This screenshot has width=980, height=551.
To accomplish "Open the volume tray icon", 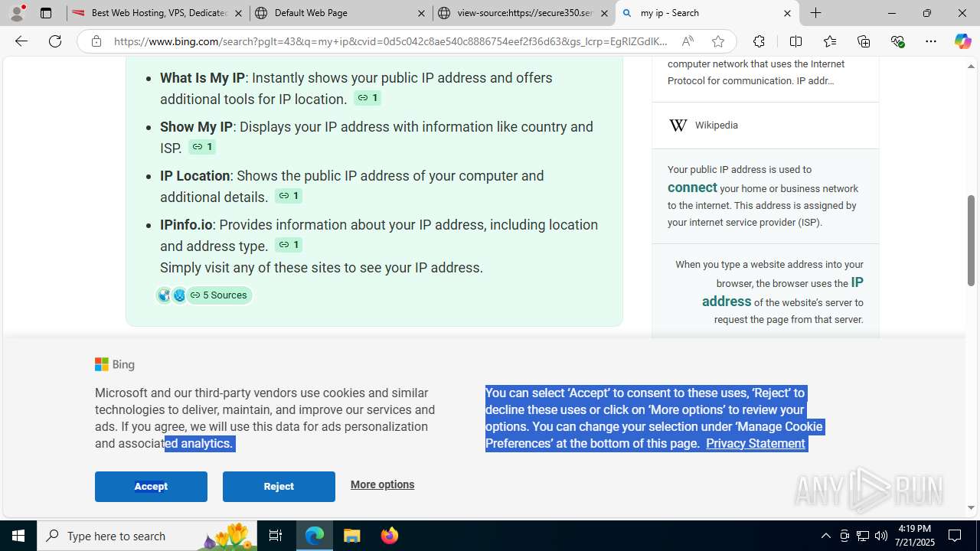I will pyautogui.click(x=881, y=536).
